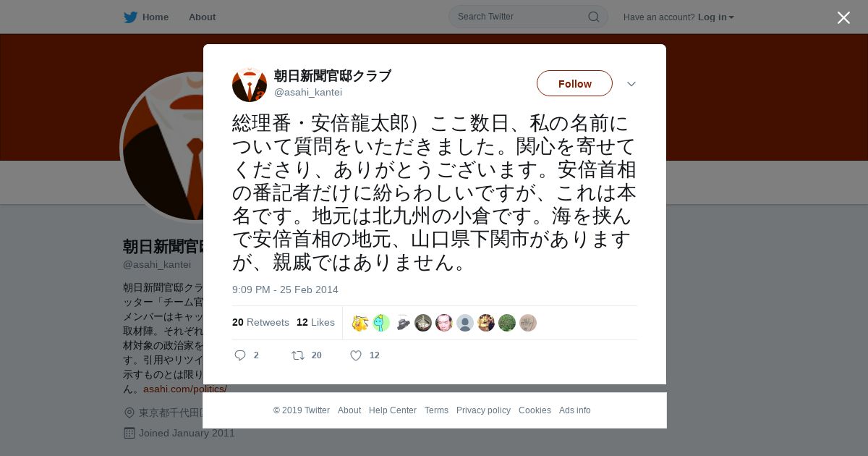
Task: Click the search magnifier icon
Action: [x=593, y=17]
